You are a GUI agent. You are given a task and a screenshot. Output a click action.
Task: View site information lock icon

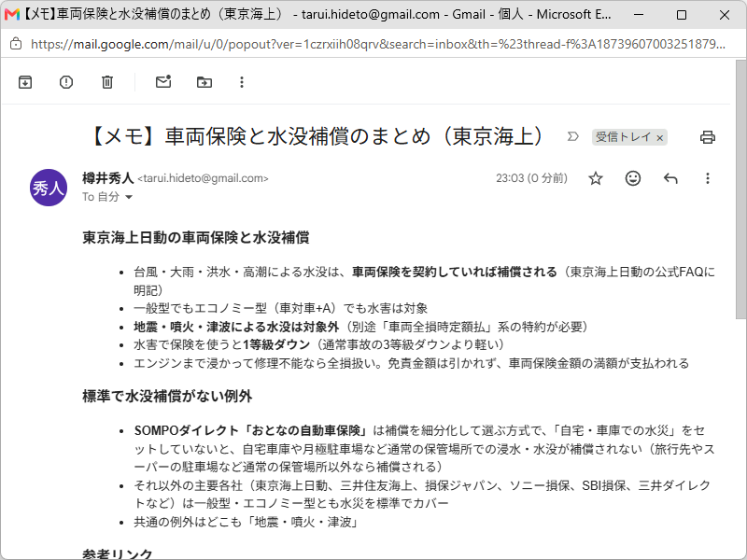pos(16,44)
